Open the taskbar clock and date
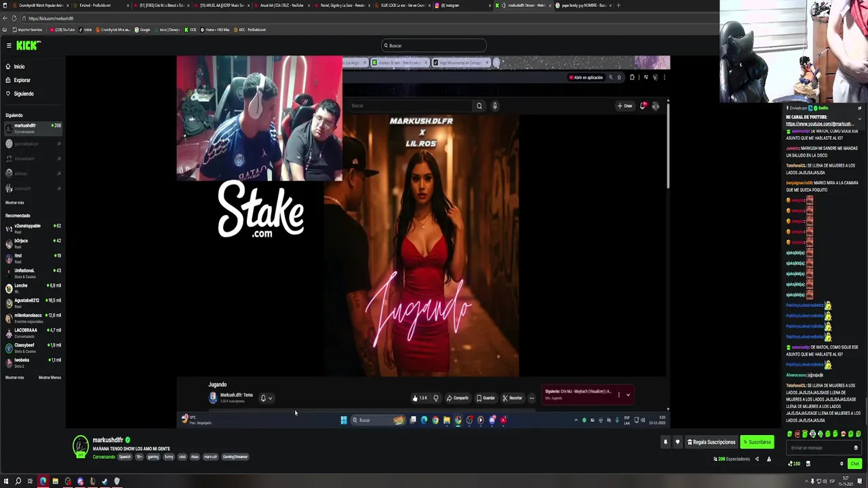This screenshot has width=868, height=488. [844, 481]
